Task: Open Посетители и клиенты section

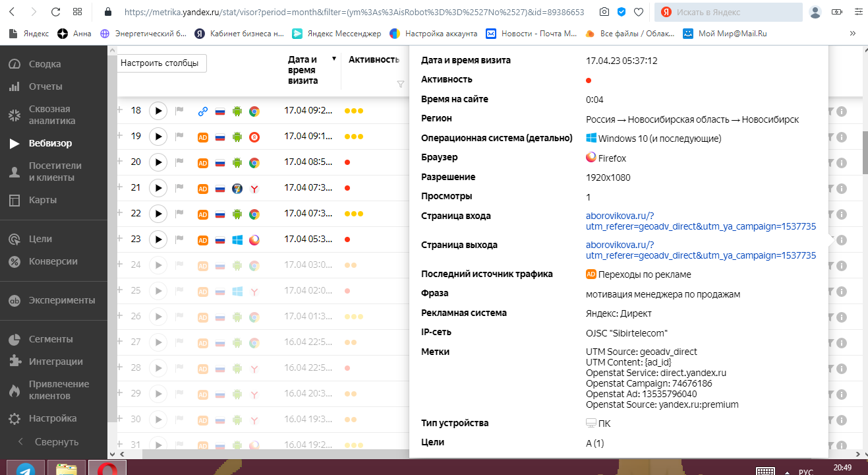Action: click(54, 172)
